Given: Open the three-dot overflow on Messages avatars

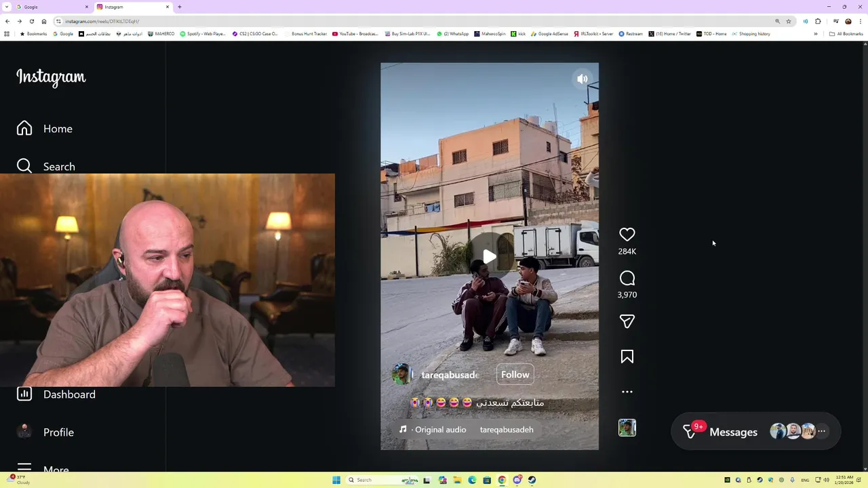Looking at the screenshot, I should pos(821,432).
